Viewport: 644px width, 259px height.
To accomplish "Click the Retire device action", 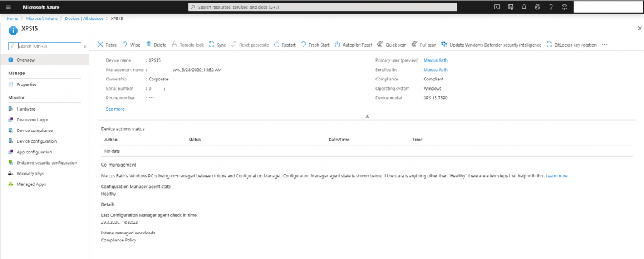I will click(107, 45).
